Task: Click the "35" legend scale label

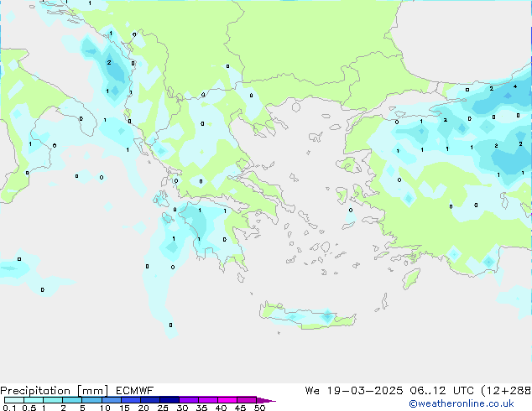Action: point(201,408)
